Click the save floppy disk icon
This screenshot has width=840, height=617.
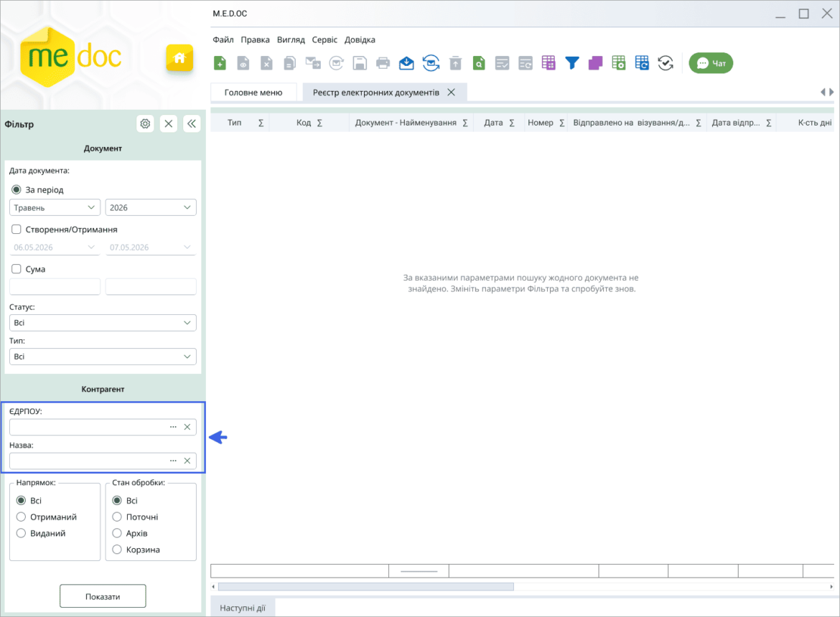[360, 63]
